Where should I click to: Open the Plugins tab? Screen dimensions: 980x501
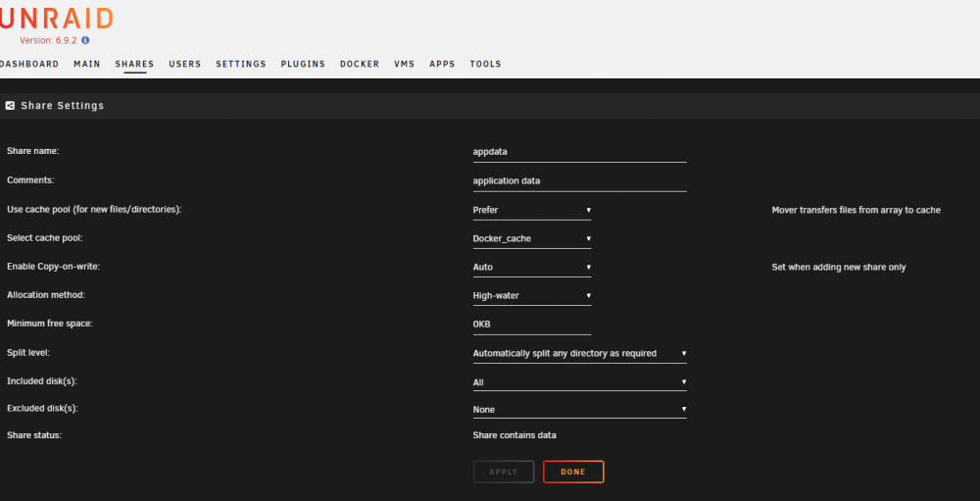point(303,64)
